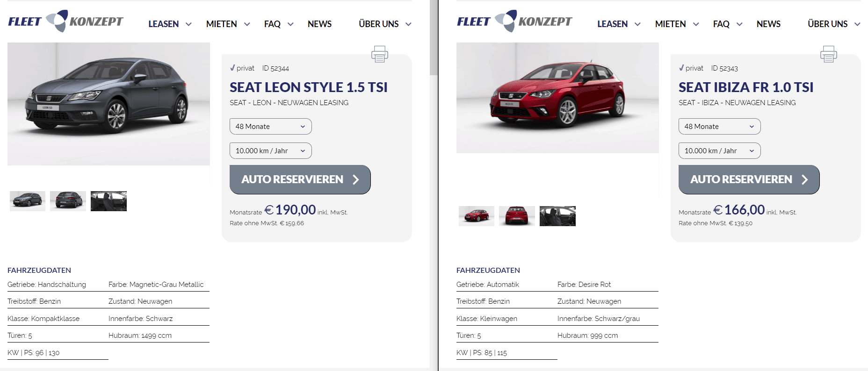This screenshot has width=868, height=371.
Task: Go to NEWS in left page
Action: pyautogui.click(x=319, y=24)
